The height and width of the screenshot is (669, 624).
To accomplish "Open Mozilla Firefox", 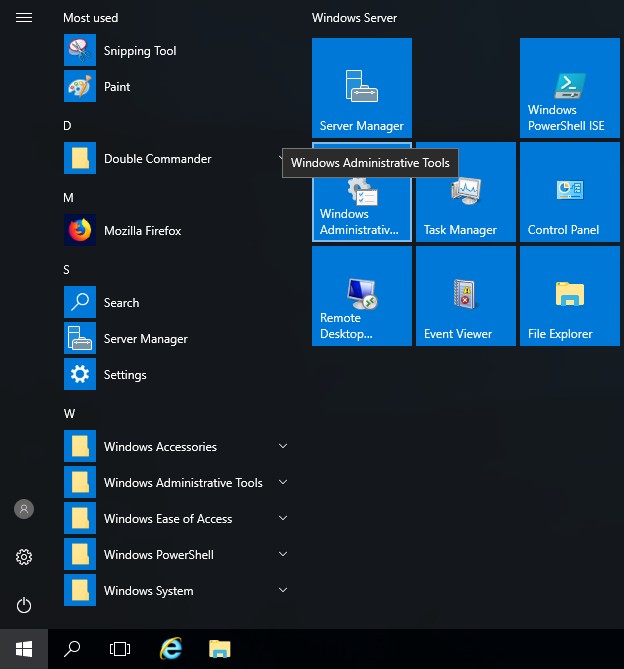I will click(142, 231).
